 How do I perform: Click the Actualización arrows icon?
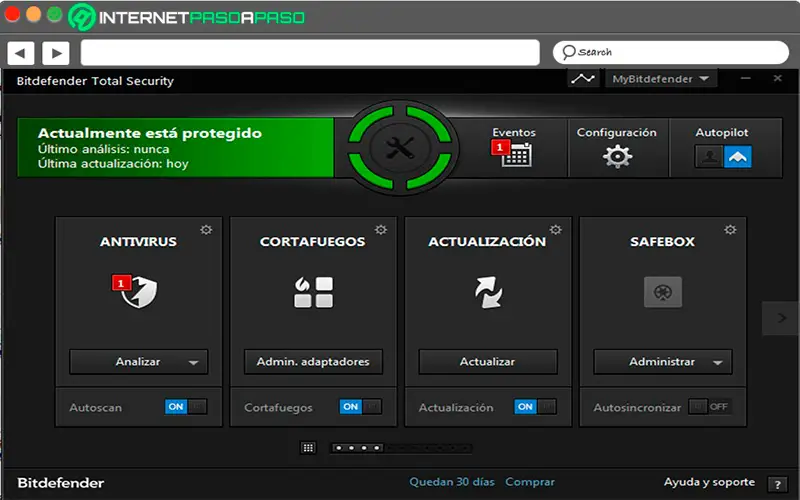tap(488, 292)
